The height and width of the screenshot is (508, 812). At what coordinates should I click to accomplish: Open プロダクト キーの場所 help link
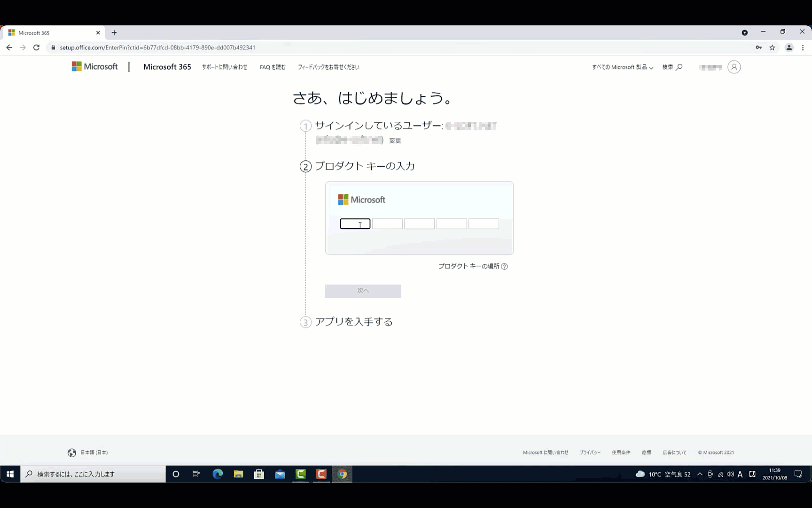(473, 266)
